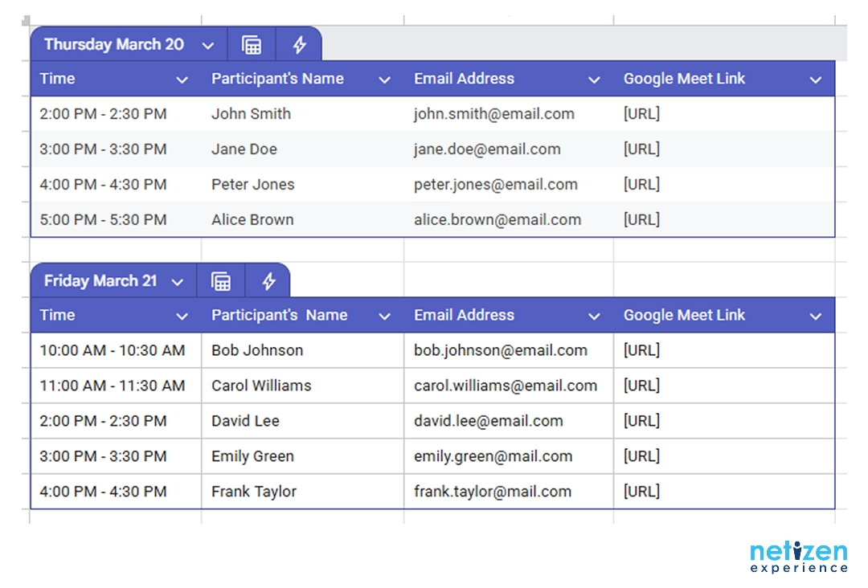Open the Google Meet Link dropdown in Thursday's table
868x588 pixels.
click(816, 79)
